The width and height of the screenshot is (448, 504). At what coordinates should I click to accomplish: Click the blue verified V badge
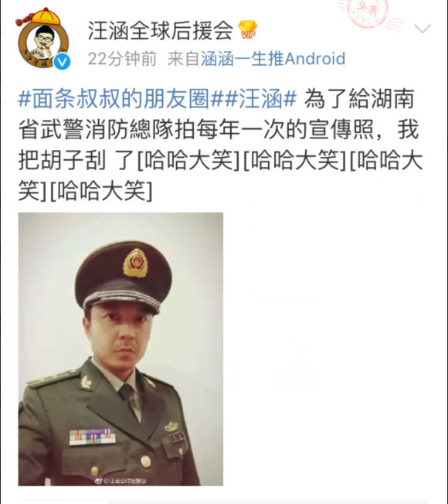[62, 62]
